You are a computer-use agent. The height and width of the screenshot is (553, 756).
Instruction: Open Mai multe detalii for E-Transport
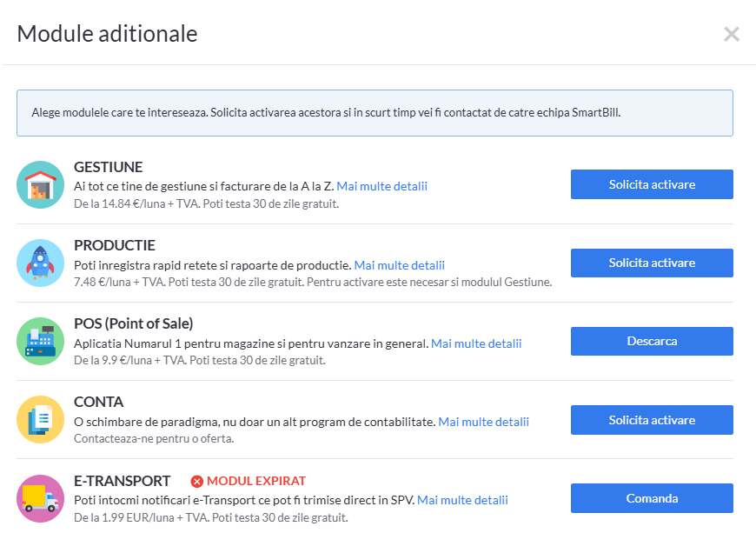coord(462,500)
